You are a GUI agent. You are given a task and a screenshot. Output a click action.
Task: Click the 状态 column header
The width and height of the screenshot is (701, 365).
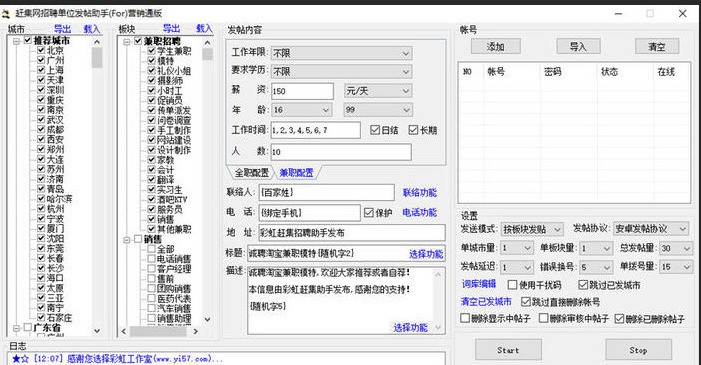[625, 72]
